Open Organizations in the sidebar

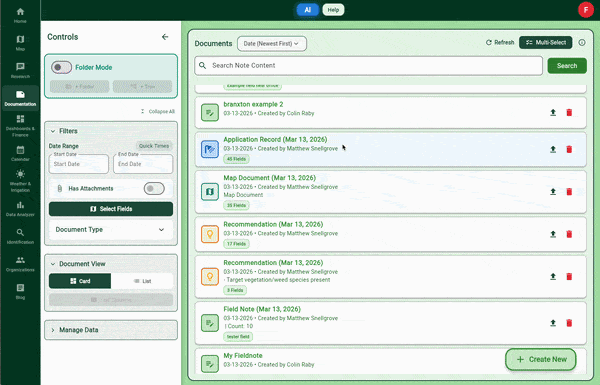(x=20, y=264)
